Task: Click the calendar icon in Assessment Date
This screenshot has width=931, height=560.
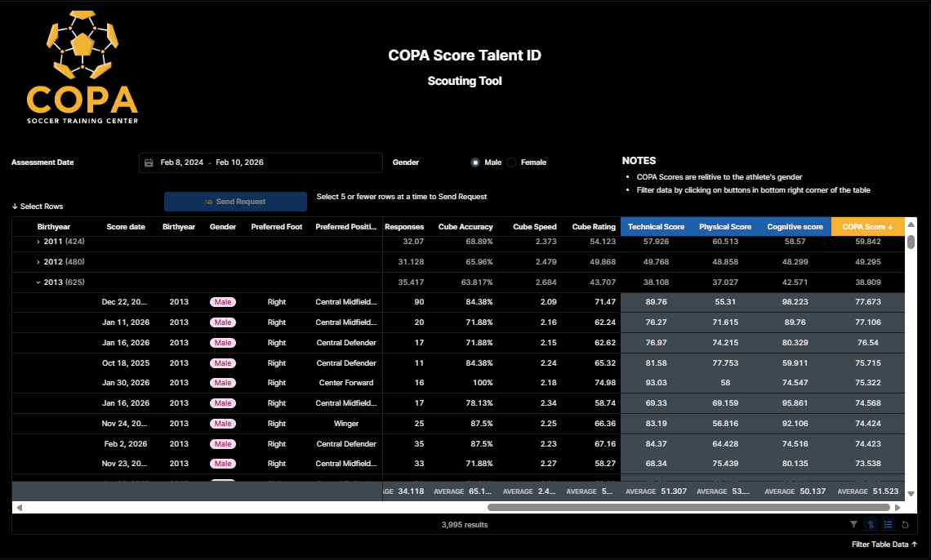Action: (149, 162)
